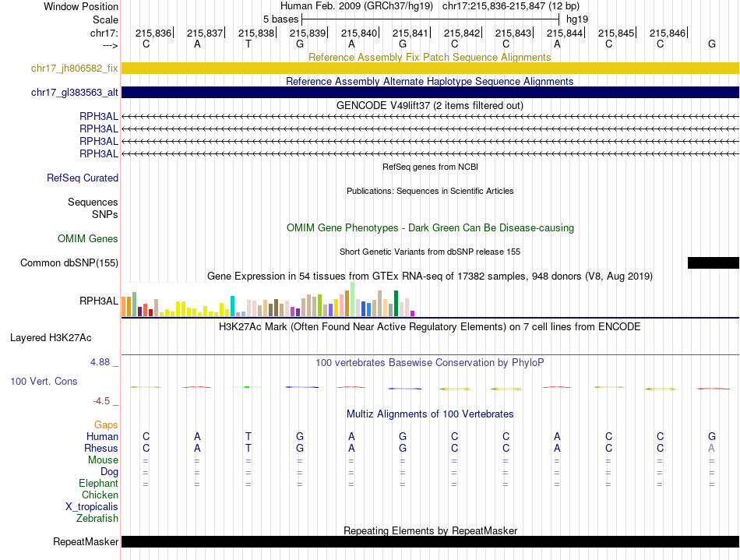740x560 pixels.
Task: Click the hg19 label beside the scale bar
Action: (577, 19)
